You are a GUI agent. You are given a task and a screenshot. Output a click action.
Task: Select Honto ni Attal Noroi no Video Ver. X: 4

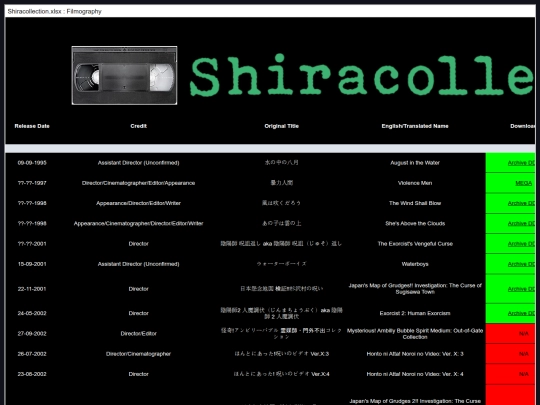pyautogui.click(x=415, y=374)
